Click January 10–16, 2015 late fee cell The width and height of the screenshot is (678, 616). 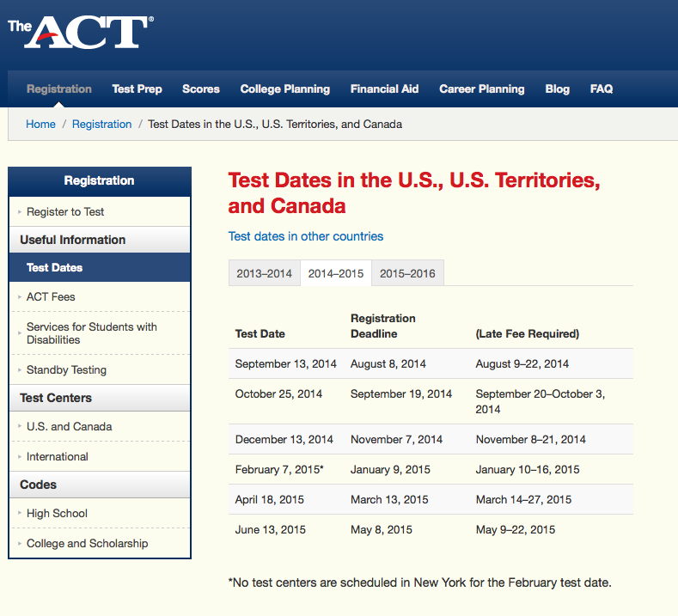528,469
